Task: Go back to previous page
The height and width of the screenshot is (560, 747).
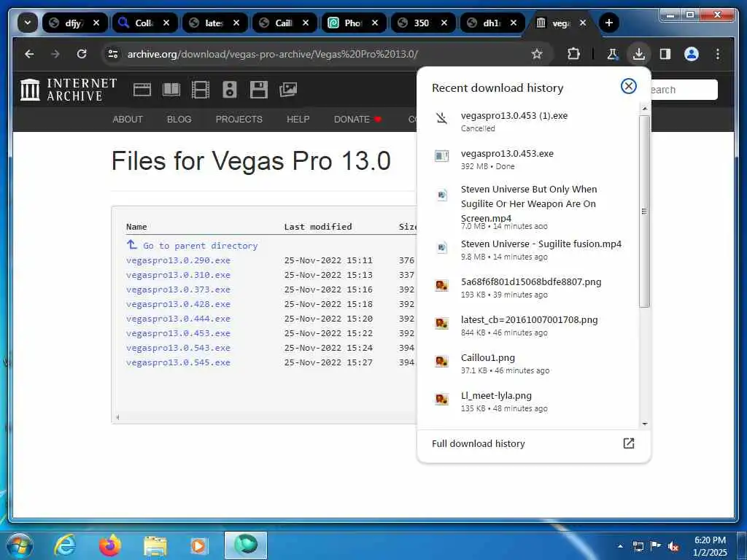Action: [x=29, y=54]
